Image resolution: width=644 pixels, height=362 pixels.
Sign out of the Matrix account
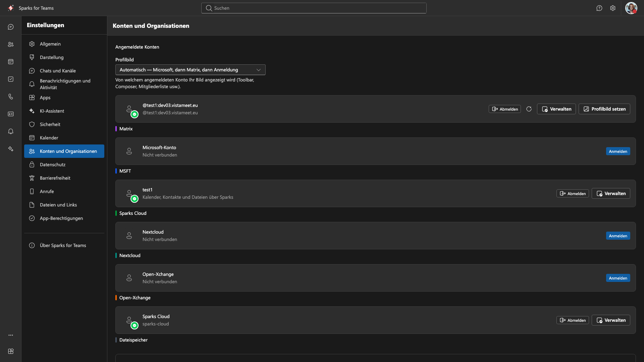pos(505,109)
